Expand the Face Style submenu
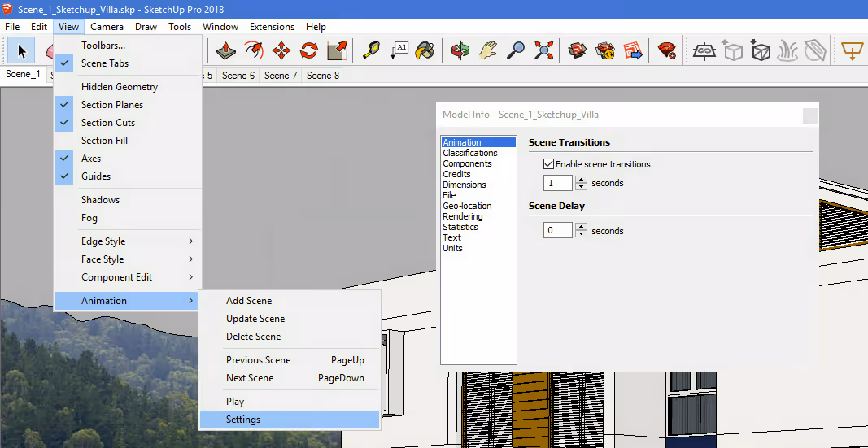Screen dimensions: 868x448 (128, 259)
